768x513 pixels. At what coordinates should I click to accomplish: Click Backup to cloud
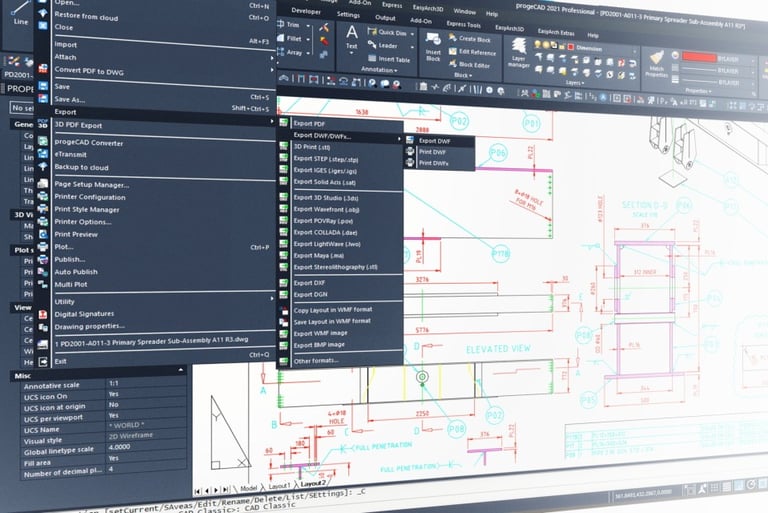[81, 167]
